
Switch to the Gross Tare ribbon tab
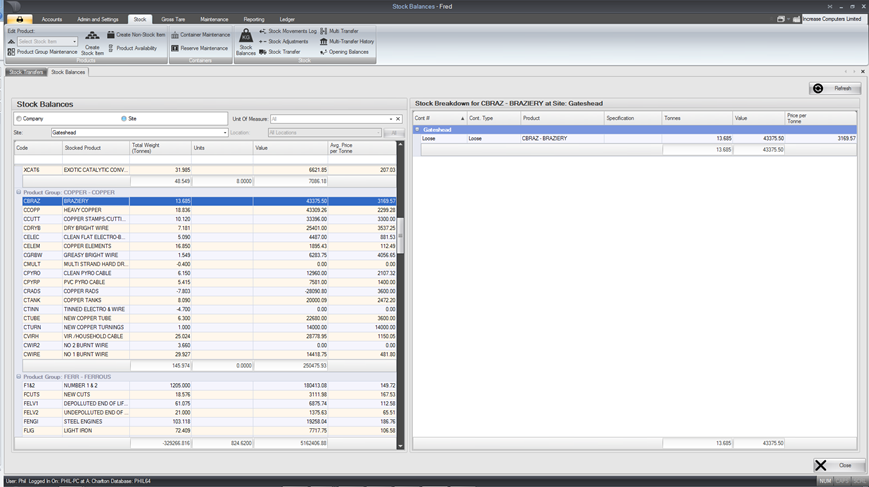tap(173, 19)
